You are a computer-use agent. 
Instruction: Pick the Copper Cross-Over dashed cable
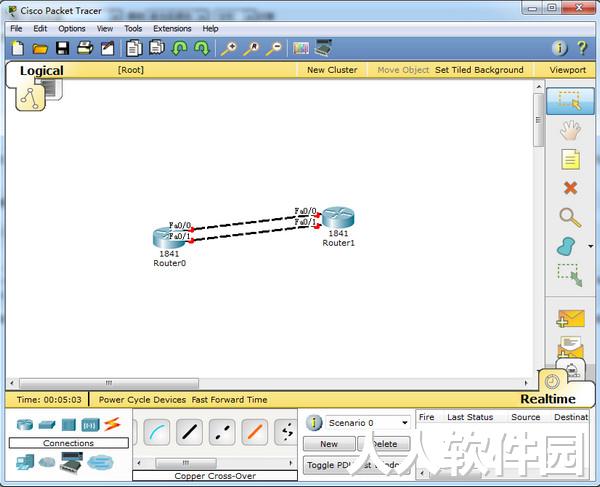tap(222, 432)
